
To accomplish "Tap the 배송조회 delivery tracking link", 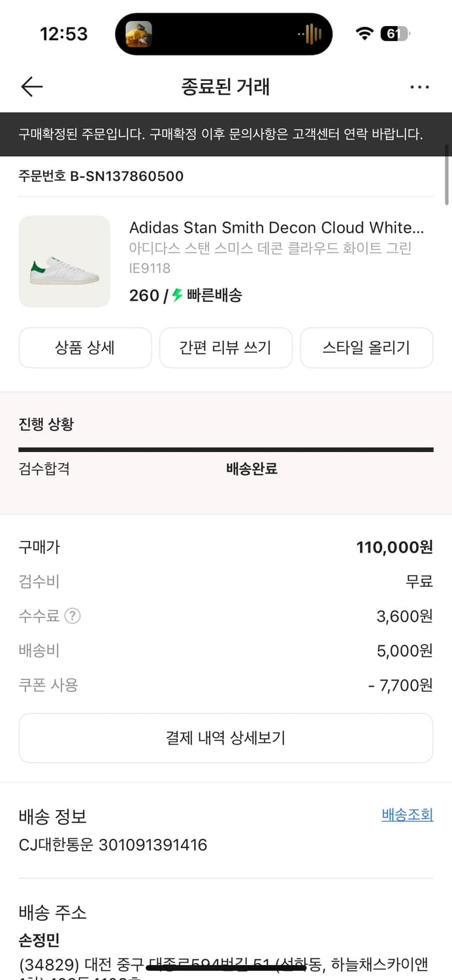I will (x=407, y=815).
